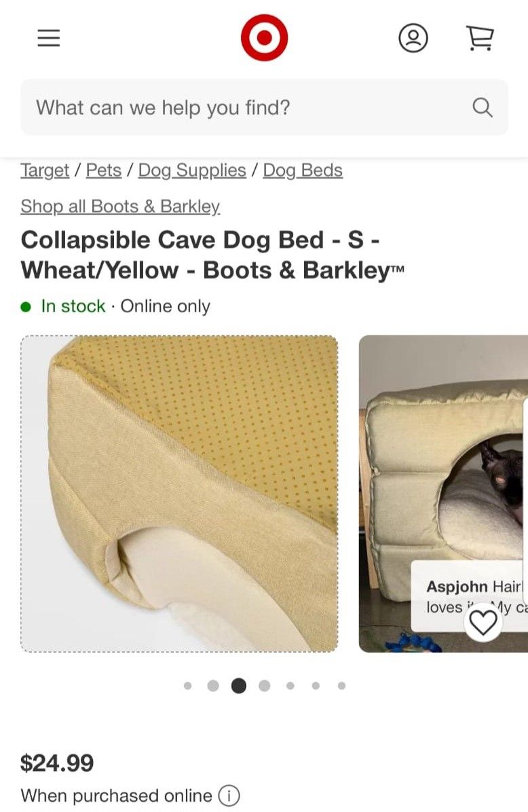Click the Target bullseye logo

coord(264,37)
